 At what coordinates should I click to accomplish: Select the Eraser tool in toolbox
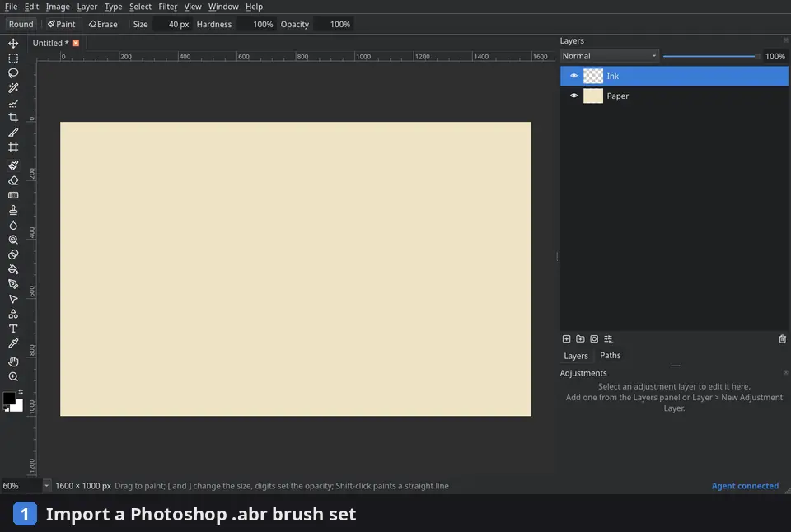coord(13,180)
